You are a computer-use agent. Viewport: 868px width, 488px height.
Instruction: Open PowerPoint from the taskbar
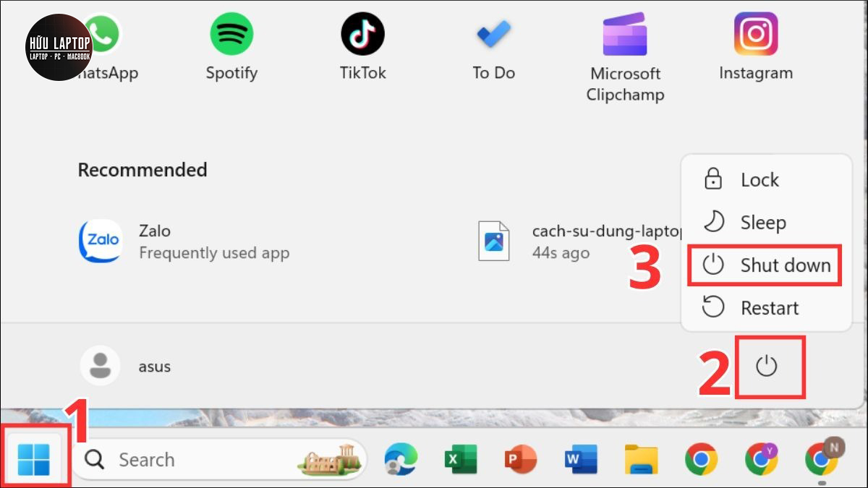521,459
